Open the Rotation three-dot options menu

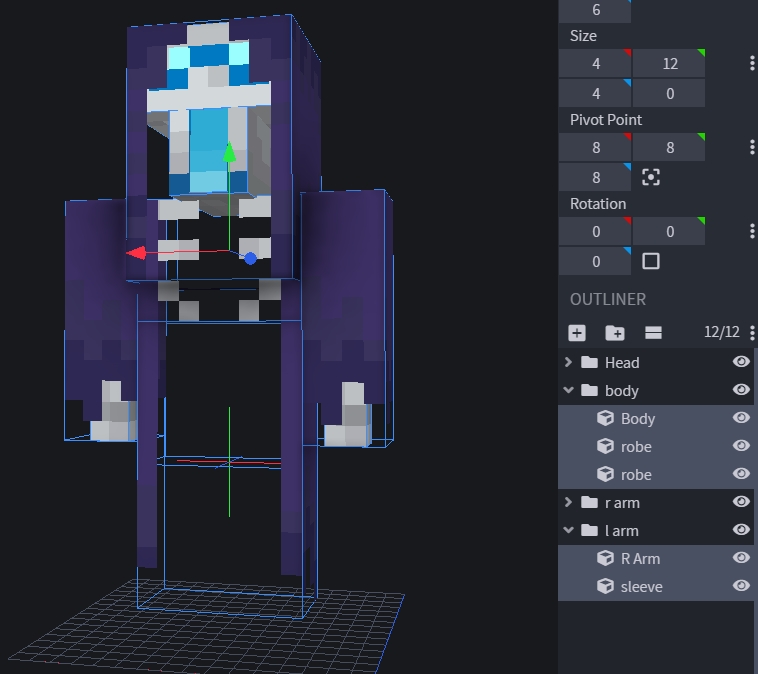(752, 231)
